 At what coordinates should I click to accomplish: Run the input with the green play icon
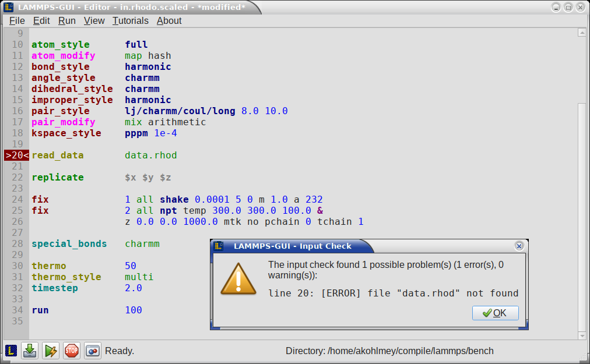click(51, 351)
